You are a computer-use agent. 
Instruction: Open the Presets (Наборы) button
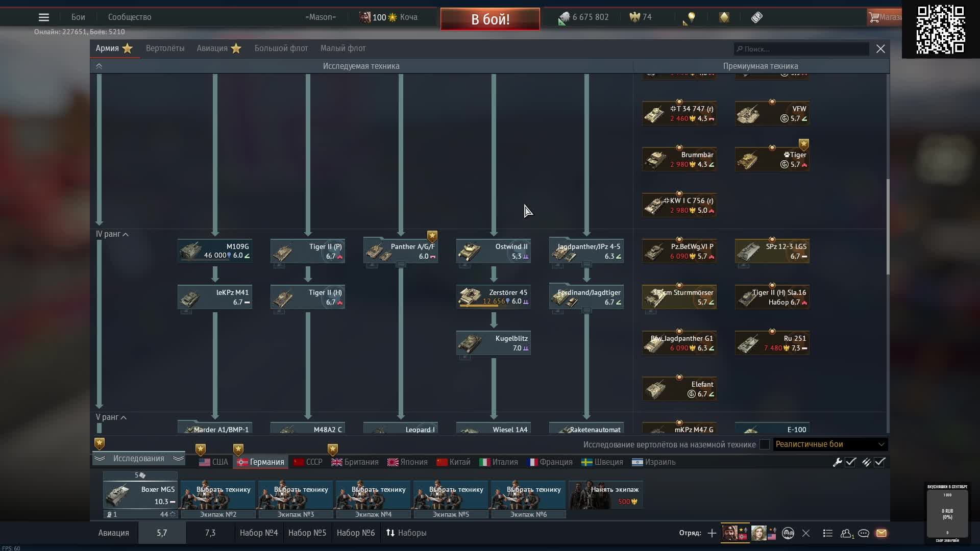click(x=406, y=533)
